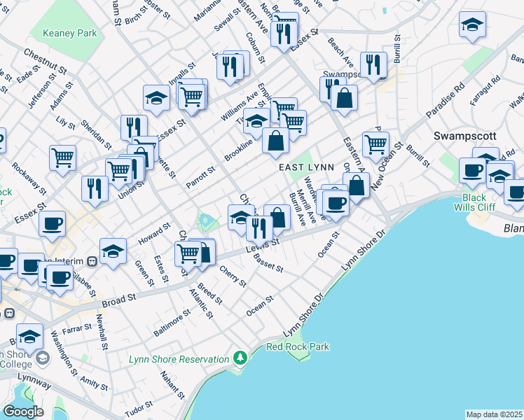The width and height of the screenshot is (524, 420).
Task: Click the shopping cart marker near Cherry St
Action: pyautogui.click(x=188, y=255)
